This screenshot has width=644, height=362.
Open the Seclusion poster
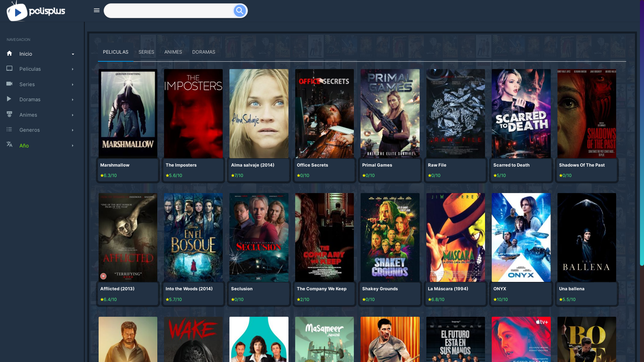(x=259, y=237)
